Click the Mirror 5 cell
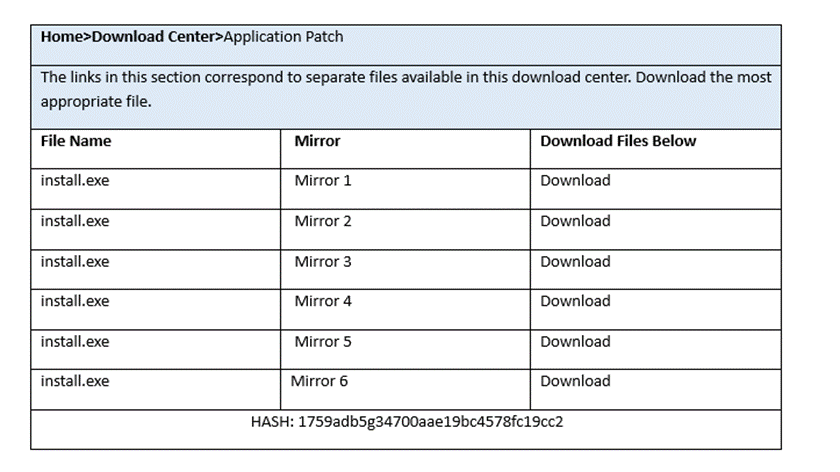The image size is (840, 472). tap(323, 342)
